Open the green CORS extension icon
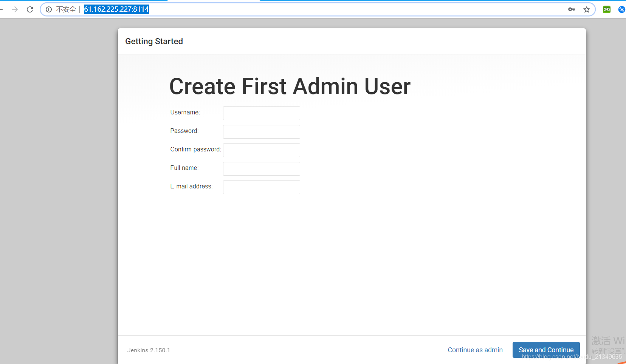 tap(607, 9)
